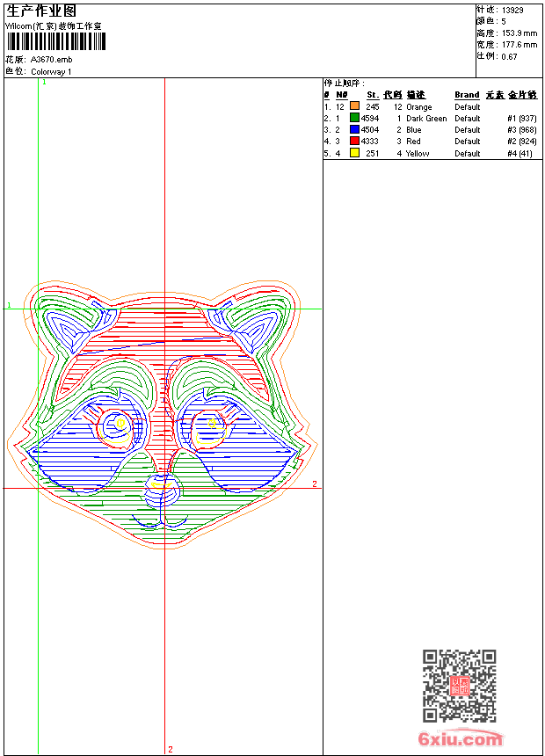Viewport: 545px width, 756px height.
Task: Click the 'Yellow' description text
Action: pyautogui.click(x=418, y=154)
